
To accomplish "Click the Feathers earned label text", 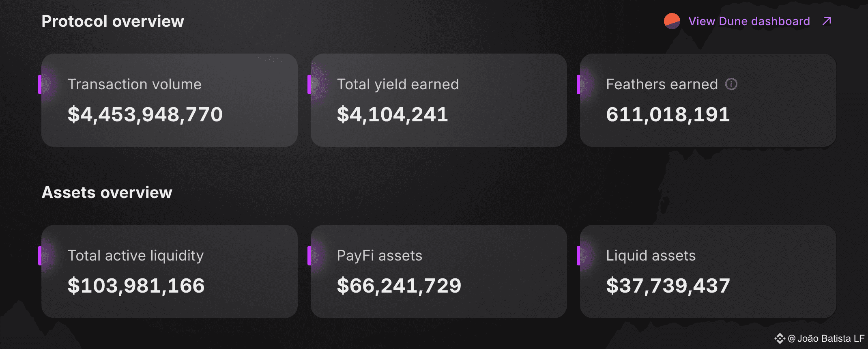I will pyautogui.click(x=662, y=84).
